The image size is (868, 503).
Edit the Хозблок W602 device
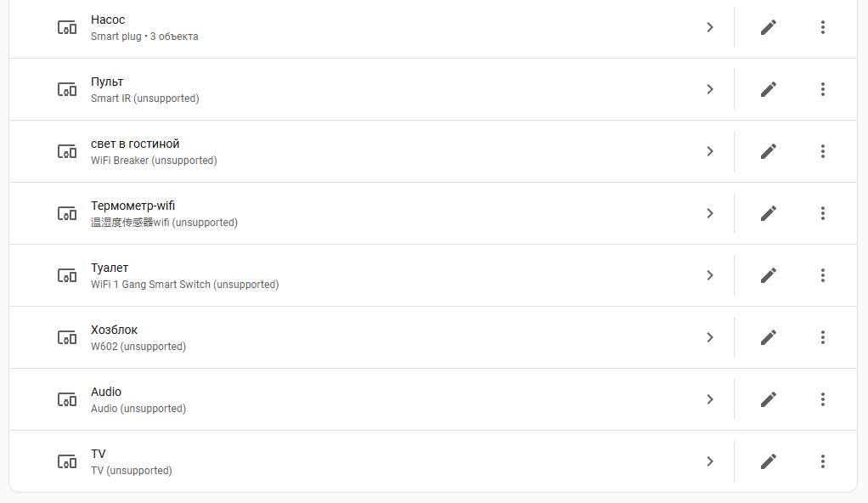(x=769, y=337)
